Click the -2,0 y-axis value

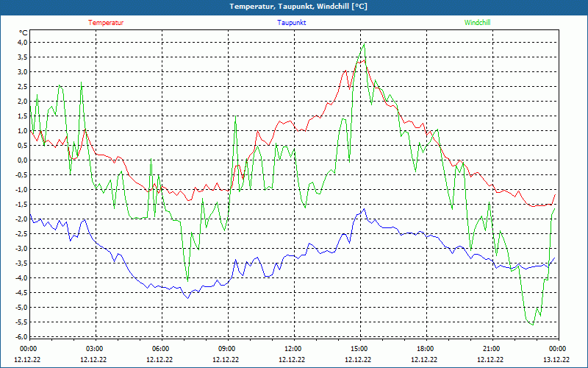[21, 219]
